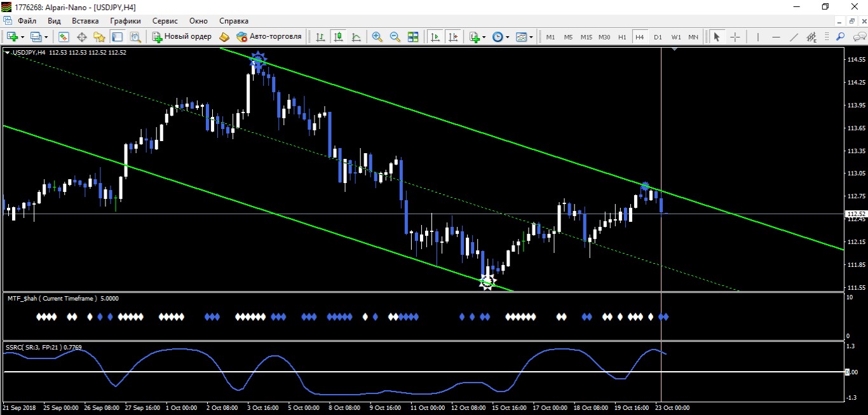Toggle Chart Shift icon
Viewport: 868px width, 415px height.
click(x=454, y=37)
